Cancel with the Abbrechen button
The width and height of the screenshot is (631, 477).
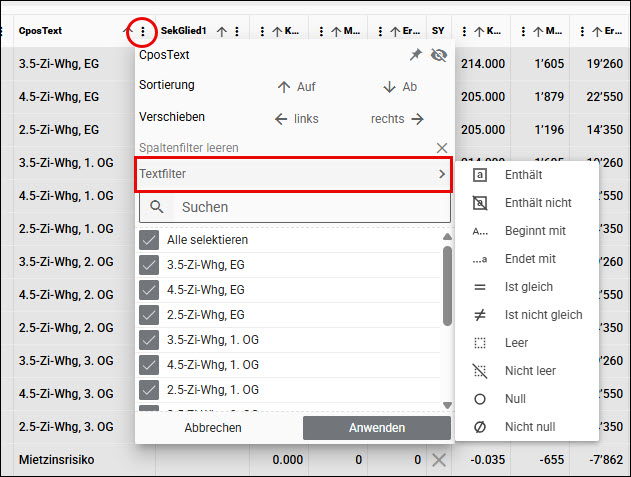213,427
